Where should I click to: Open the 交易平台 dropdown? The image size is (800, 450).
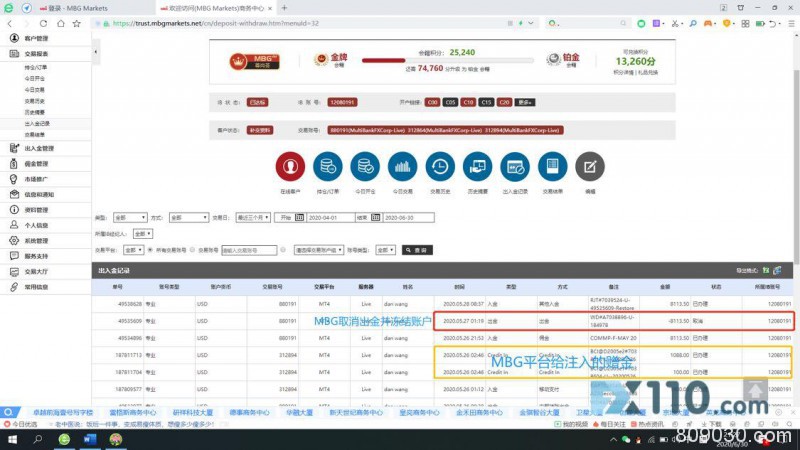[x=133, y=250]
